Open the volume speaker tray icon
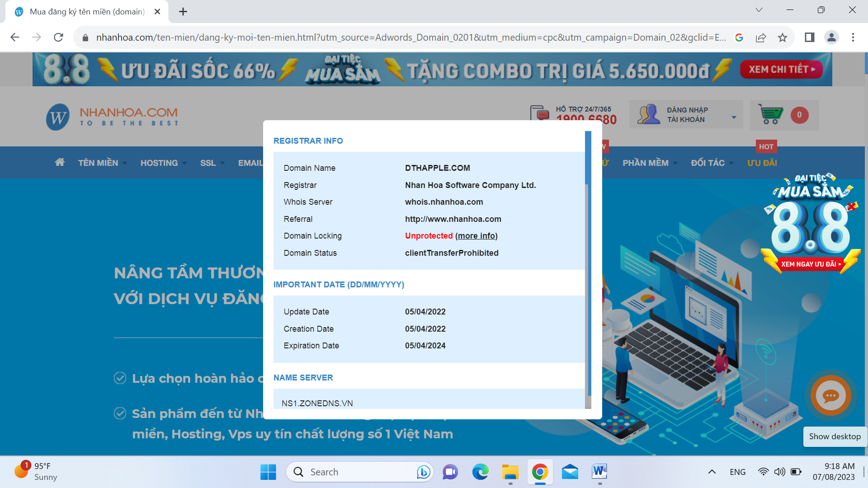The width and height of the screenshot is (868, 488). [779, 472]
